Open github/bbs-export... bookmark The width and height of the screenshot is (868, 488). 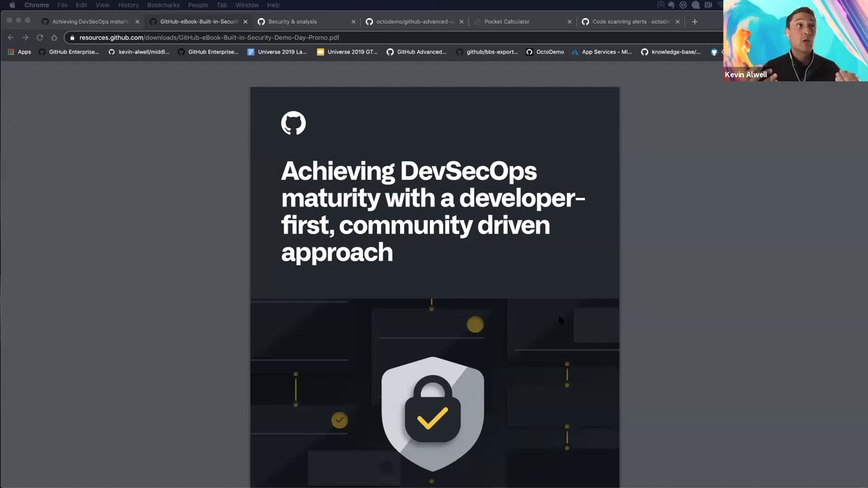[487, 52]
